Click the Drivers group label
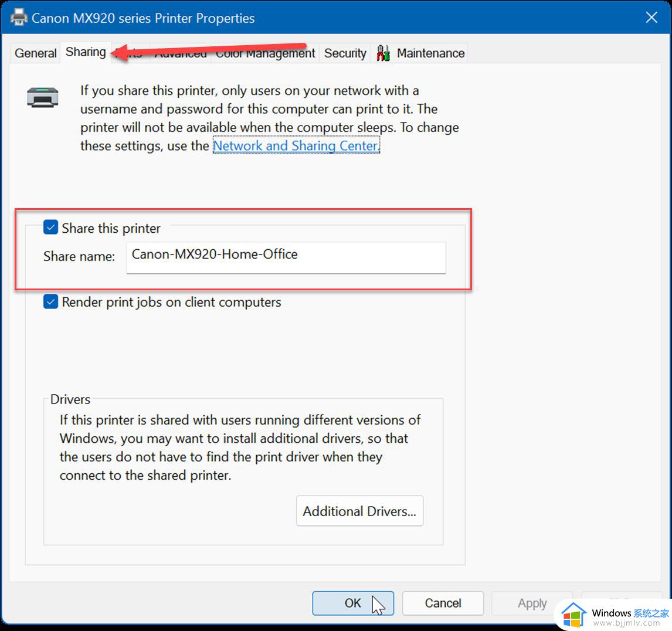 [70, 399]
